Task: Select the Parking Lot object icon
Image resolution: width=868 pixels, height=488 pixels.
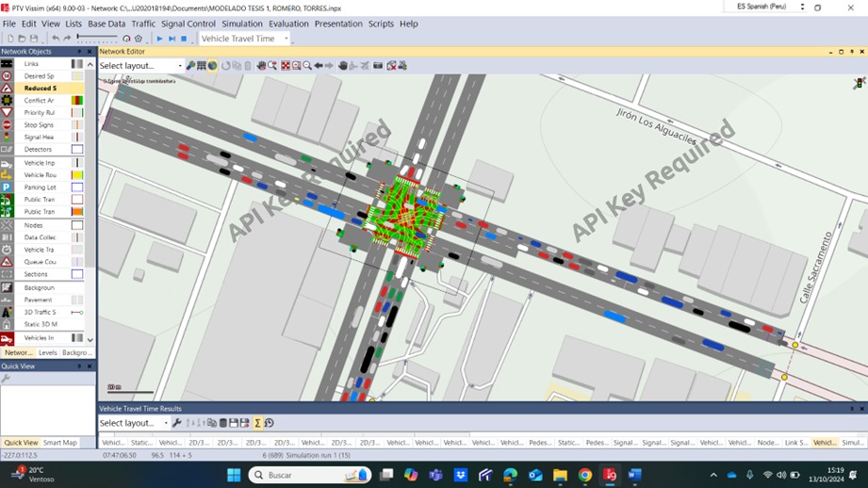Action: pos(7,187)
